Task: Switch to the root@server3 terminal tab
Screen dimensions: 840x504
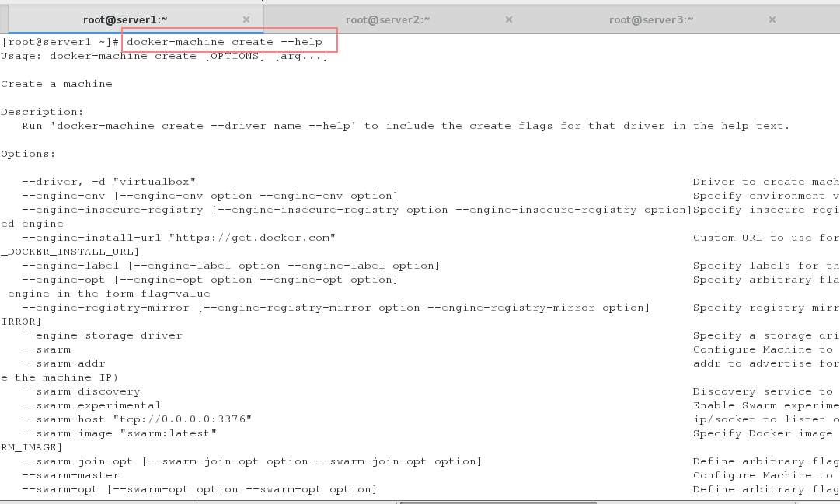Action: [651, 20]
